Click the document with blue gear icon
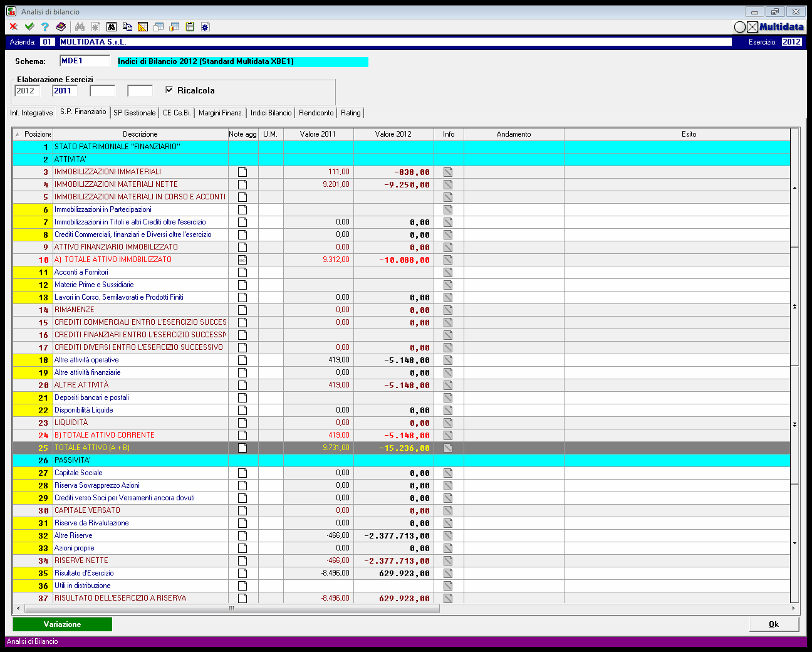 [x=205, y=26]
